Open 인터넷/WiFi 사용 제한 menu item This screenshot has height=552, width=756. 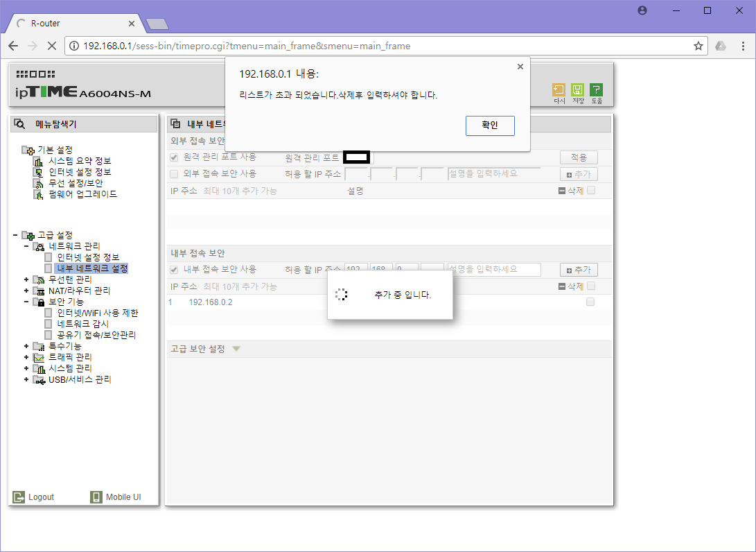point(98,313)
